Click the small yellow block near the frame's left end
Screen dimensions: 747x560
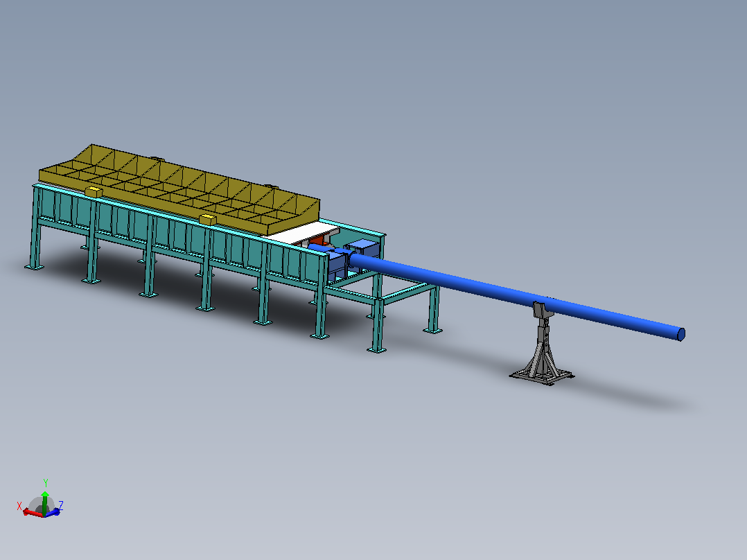click(94, 191)
